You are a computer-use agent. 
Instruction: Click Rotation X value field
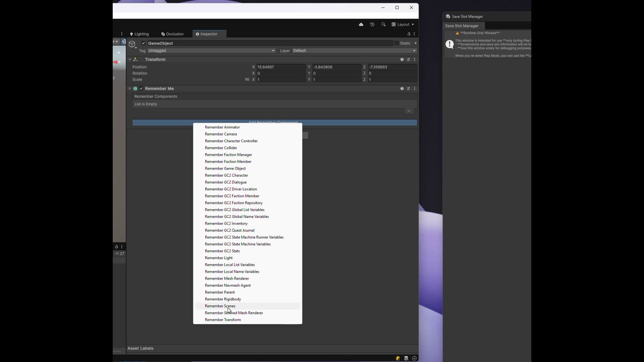pos(281,73)
